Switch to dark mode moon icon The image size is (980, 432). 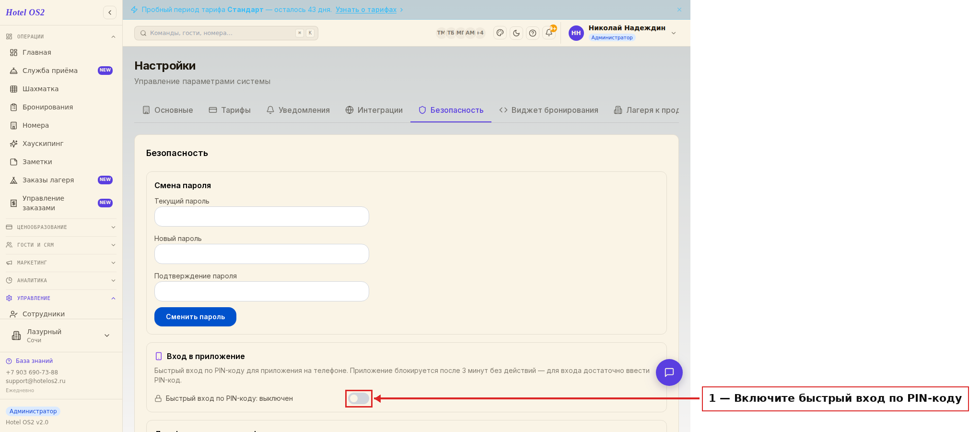[x=516, y=33]
